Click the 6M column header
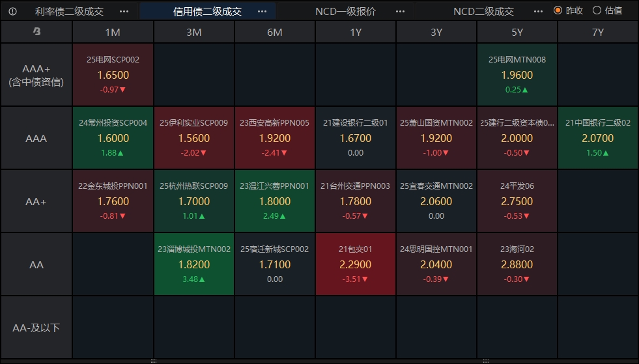 [275, 32]
